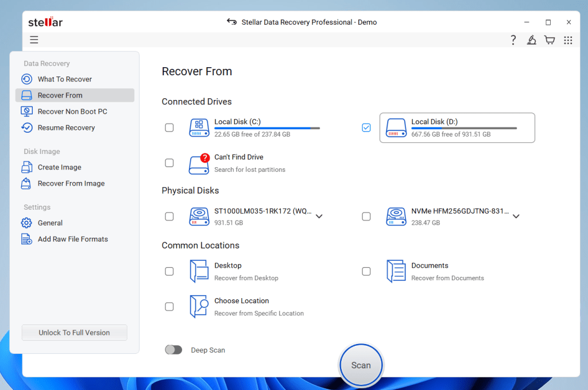
Task: Open the hamburger menu
Action: (34, 40)
